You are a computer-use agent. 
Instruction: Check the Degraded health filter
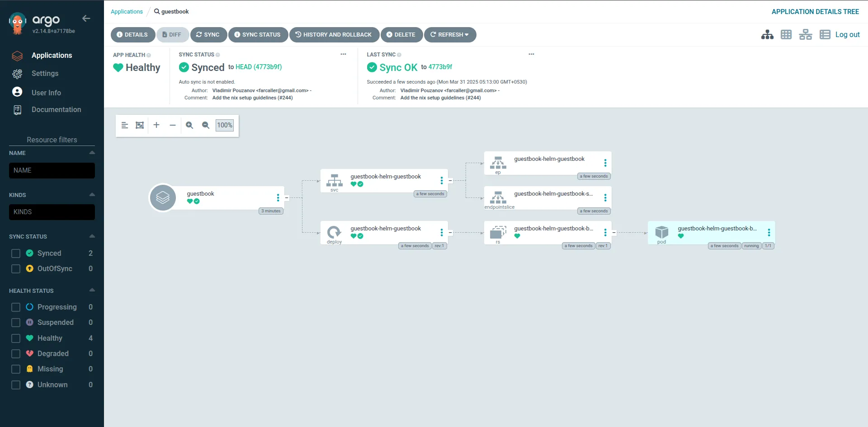point(16,354)
